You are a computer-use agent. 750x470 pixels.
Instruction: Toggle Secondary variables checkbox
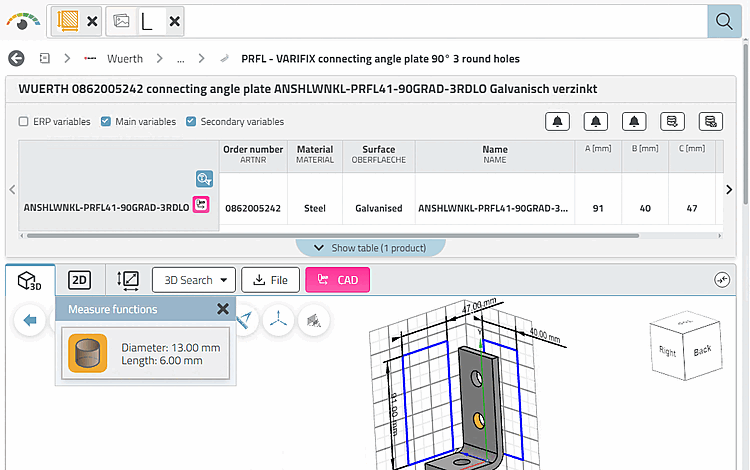191,121
